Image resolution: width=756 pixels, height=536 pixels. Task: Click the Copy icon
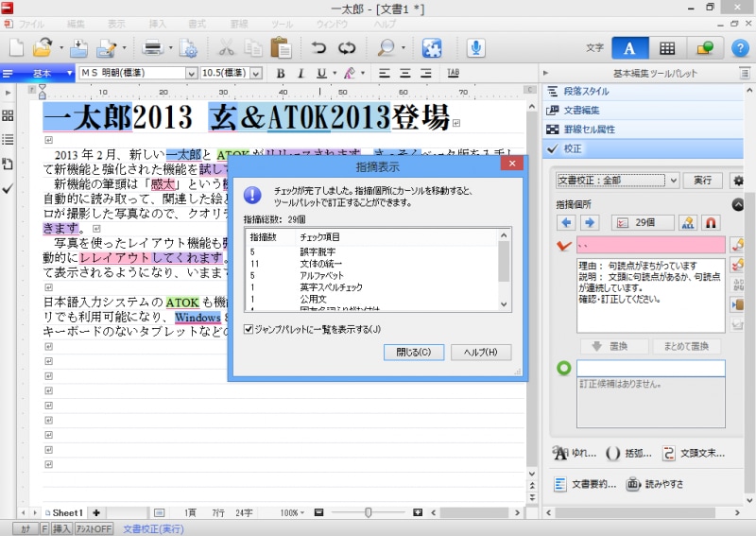[x=253, y=48]
